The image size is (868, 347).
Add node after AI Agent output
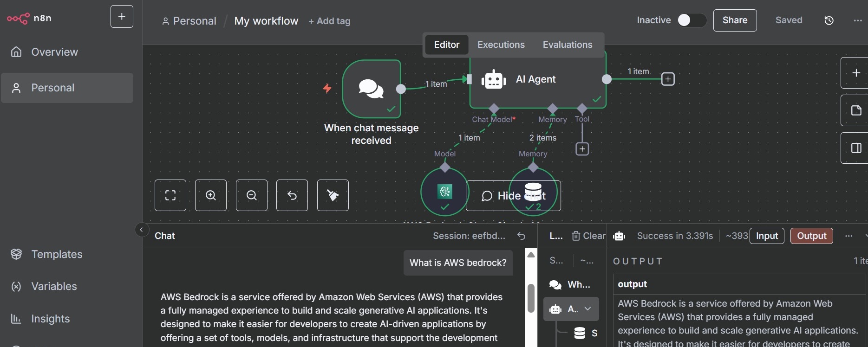pos(668,79)
